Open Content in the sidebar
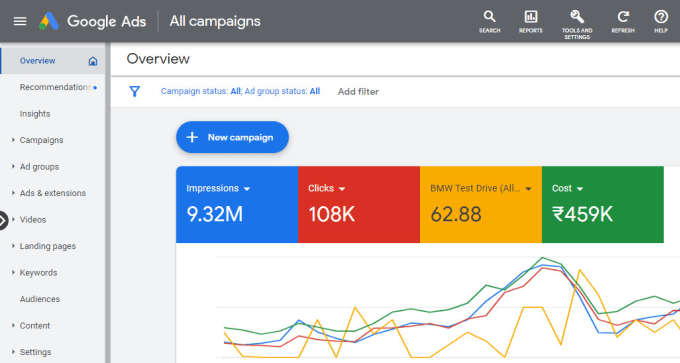This screenshot has width=680, height=363. (35, 326)
